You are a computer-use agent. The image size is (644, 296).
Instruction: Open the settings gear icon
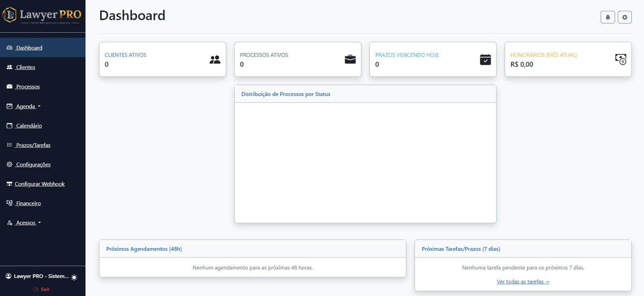coord(624,17)
